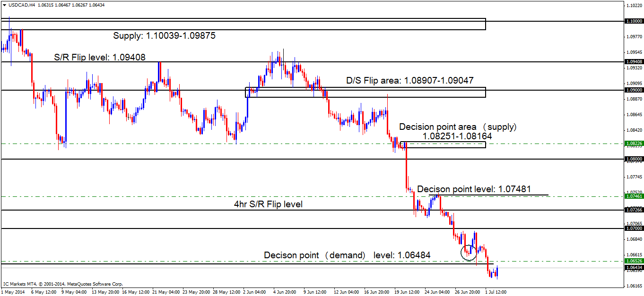The image size is (644, 296).
Task: Select the circle object near the 1.06526 level
Action: point(469,253)
